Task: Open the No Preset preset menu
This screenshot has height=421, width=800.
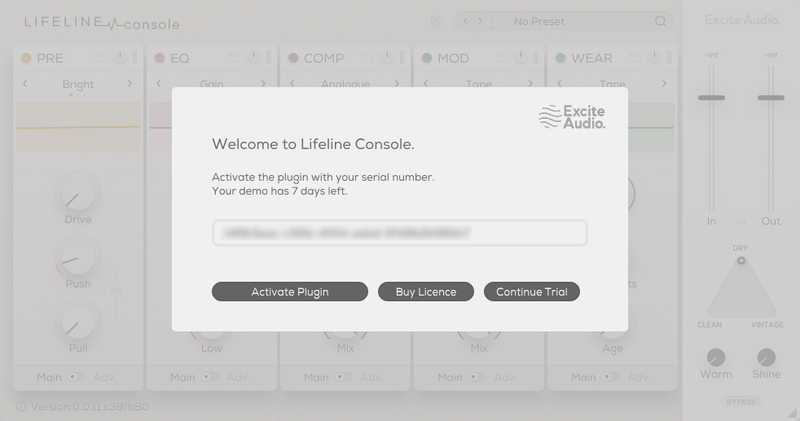Action: click(x=539, y=21)
